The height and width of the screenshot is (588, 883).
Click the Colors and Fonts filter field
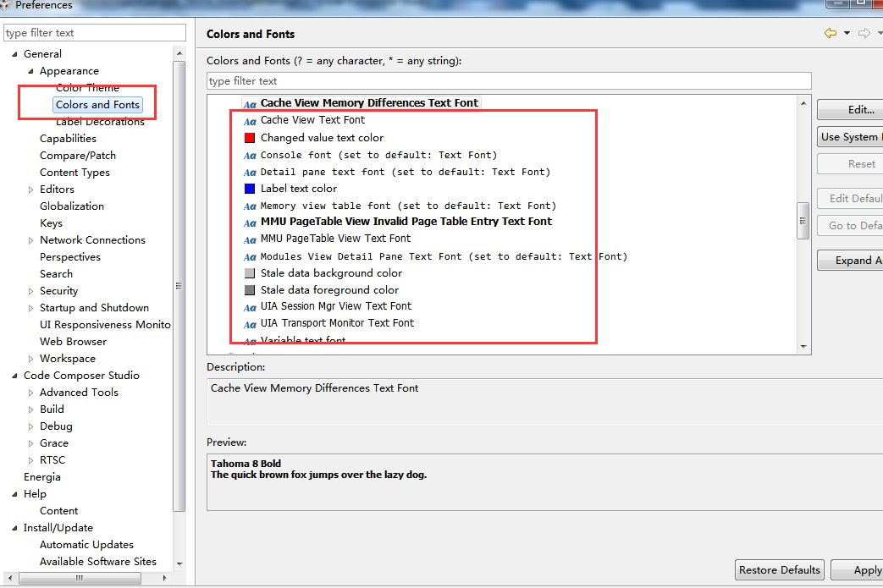[509, 81]
